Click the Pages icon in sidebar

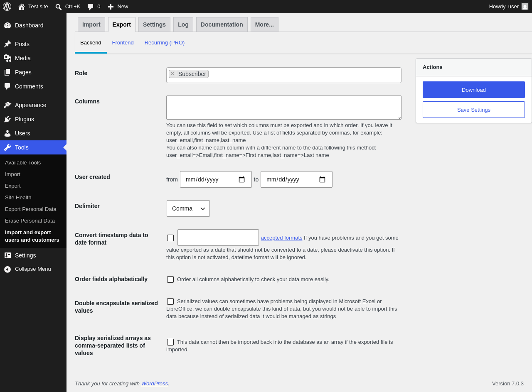click(7, 72)
